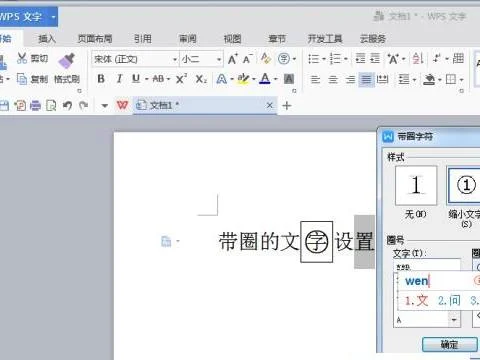Click the strikethrough AB icon
Viewport: 480px width, 360px height.
pyautogui.click(x=158, y=79)
